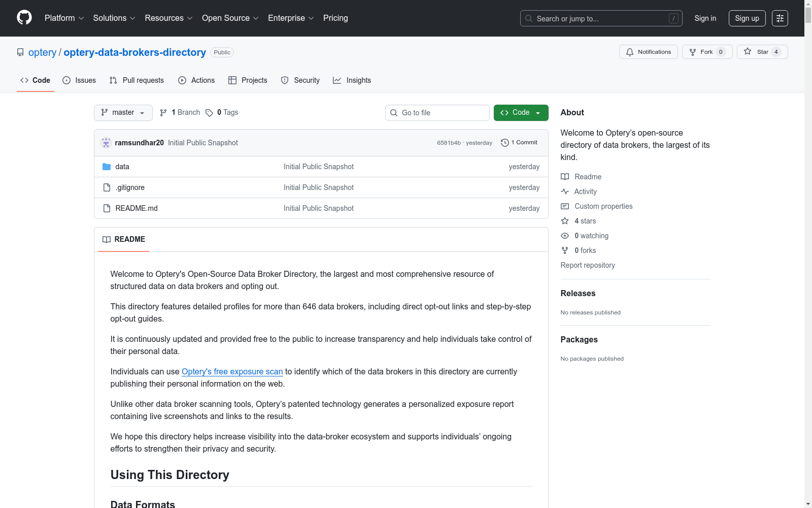Go to the Actions tab

(x=196, y=80)
